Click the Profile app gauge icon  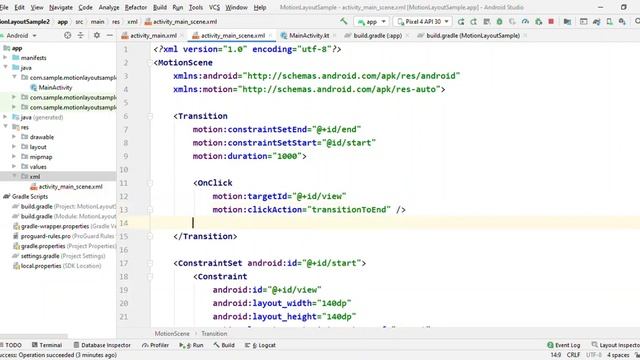pyautogui.click(x=525, y=22)
